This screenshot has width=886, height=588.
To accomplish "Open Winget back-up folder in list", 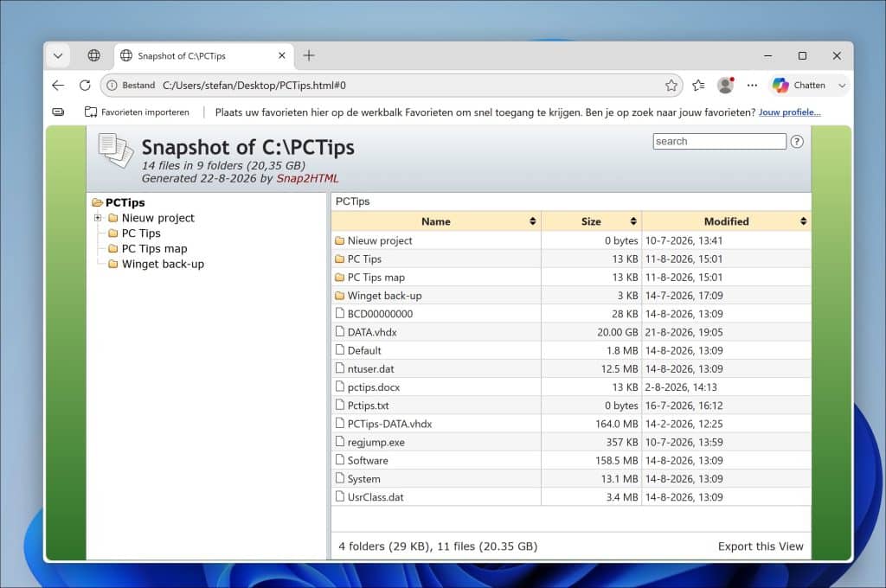I will click(384, 296).
